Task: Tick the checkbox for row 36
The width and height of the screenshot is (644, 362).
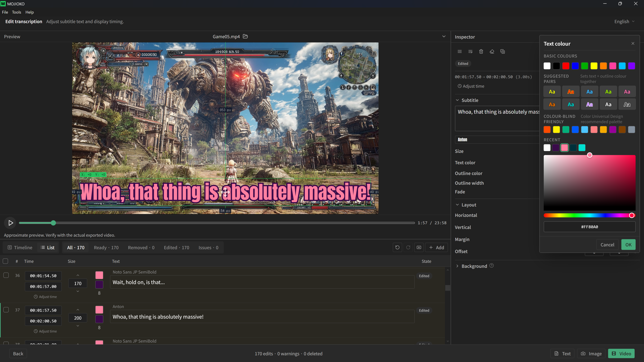Action: (6, 275)
